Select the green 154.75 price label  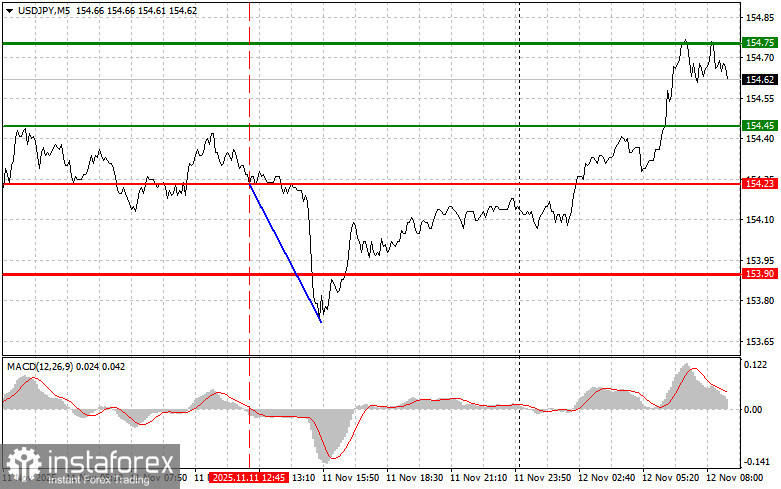click(760, 43)
